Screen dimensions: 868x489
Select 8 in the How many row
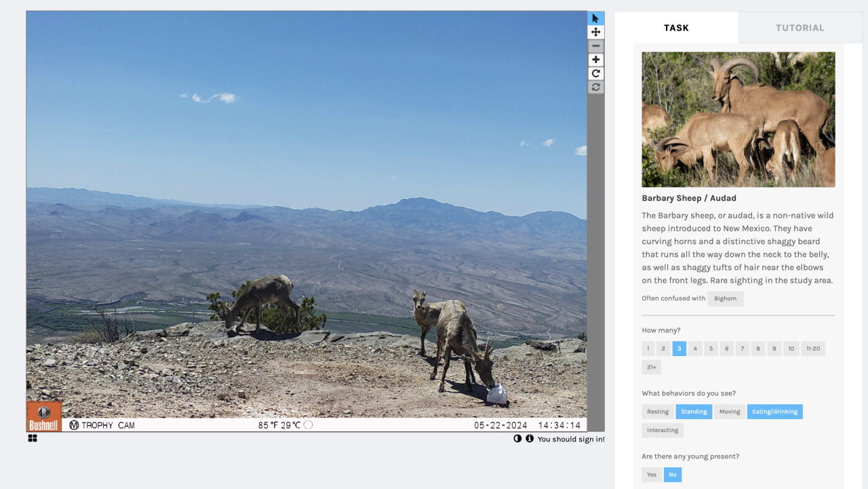point(758,349)
